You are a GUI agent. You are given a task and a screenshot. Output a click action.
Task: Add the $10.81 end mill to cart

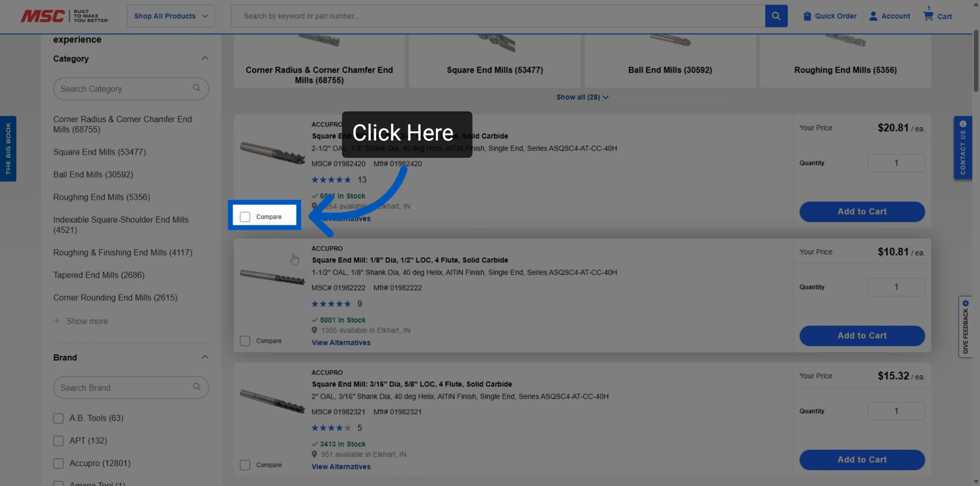point(862,336)
